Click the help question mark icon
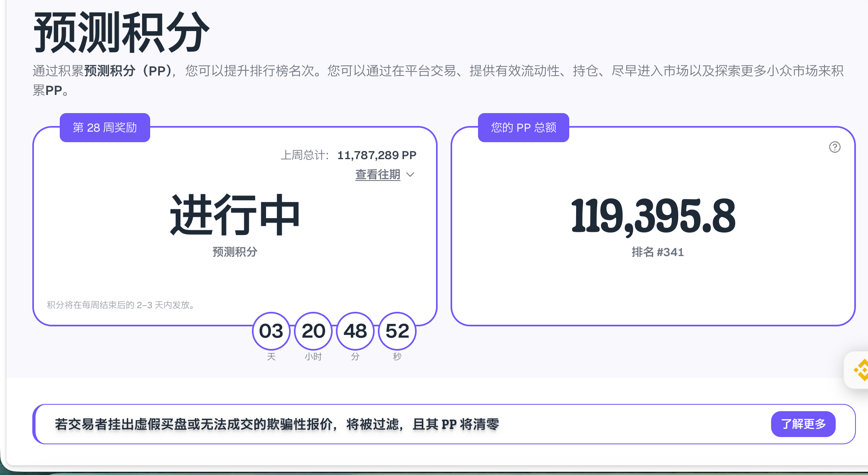Viewport: 868px width, 475px height. click(834, 147)
